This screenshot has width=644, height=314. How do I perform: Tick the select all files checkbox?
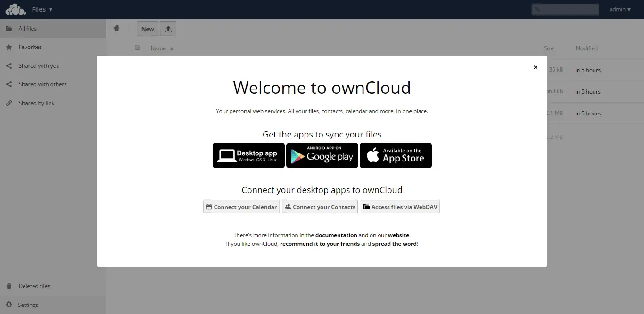137,48
